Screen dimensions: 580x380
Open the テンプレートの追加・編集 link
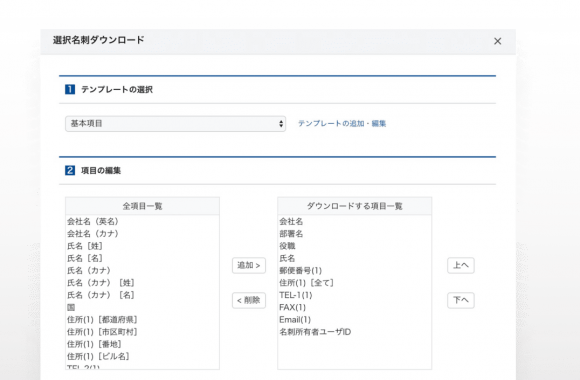[x=342, y=124]
